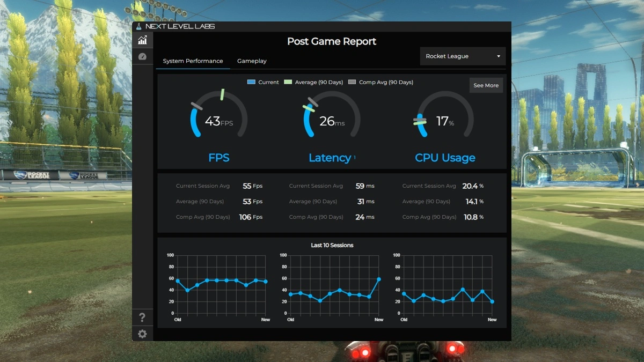This screenshot has height=362, width=644.
Task: Click the Average (90 Days) 31 ms value
Action: (x=365, y=202)
